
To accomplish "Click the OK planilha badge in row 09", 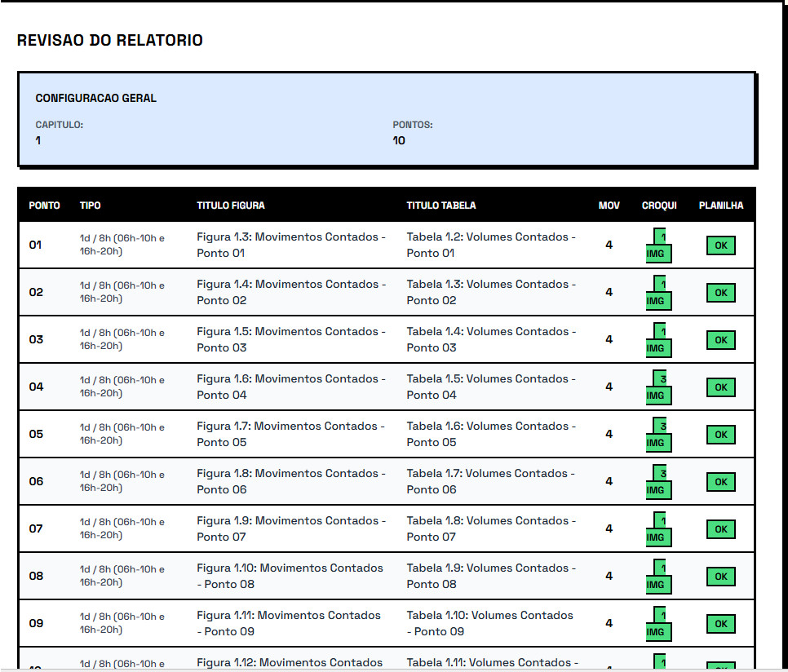I will click(x=720, y=624).
